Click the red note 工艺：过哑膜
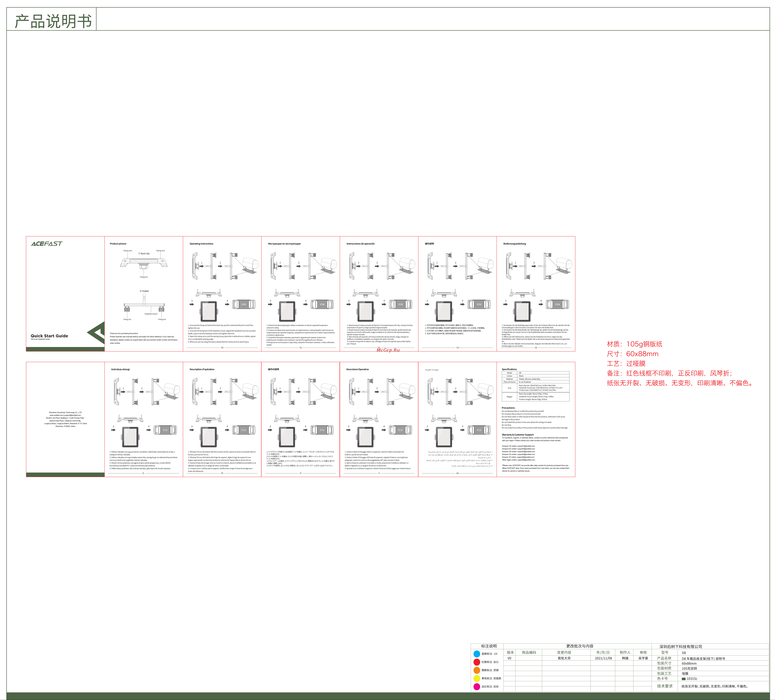 [626, 364]
